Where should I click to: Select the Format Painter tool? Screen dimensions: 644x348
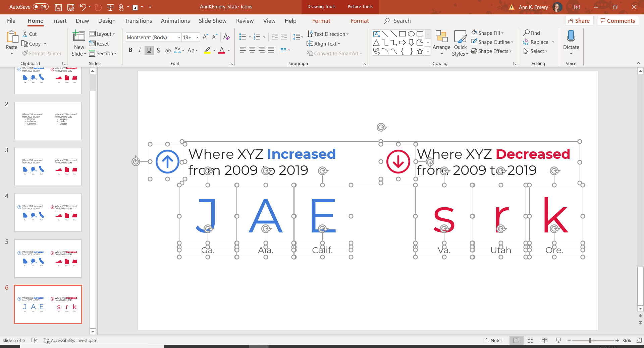coord(42,53)
